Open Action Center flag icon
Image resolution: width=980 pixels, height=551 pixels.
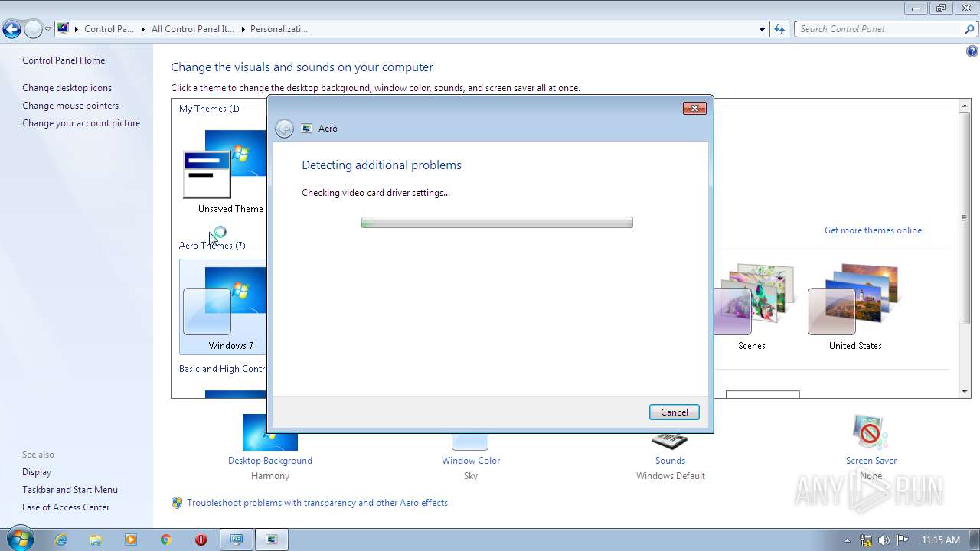(x=903, y=540)
